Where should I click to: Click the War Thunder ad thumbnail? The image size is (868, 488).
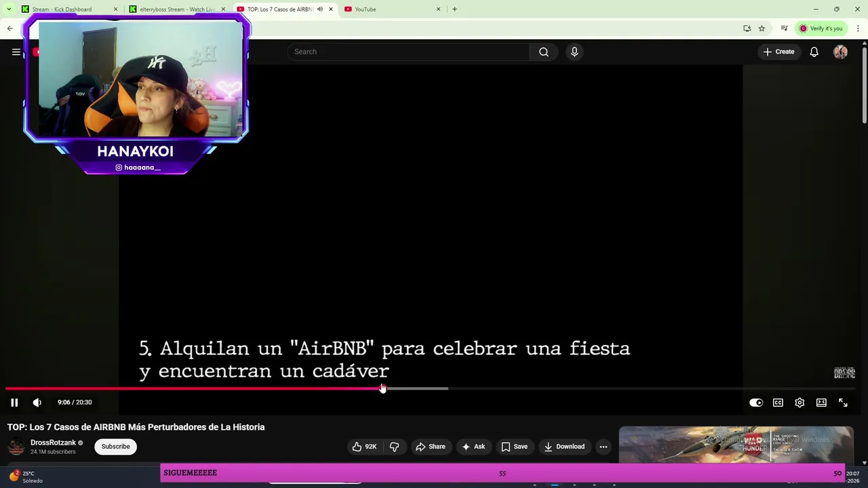coord(736,445)
